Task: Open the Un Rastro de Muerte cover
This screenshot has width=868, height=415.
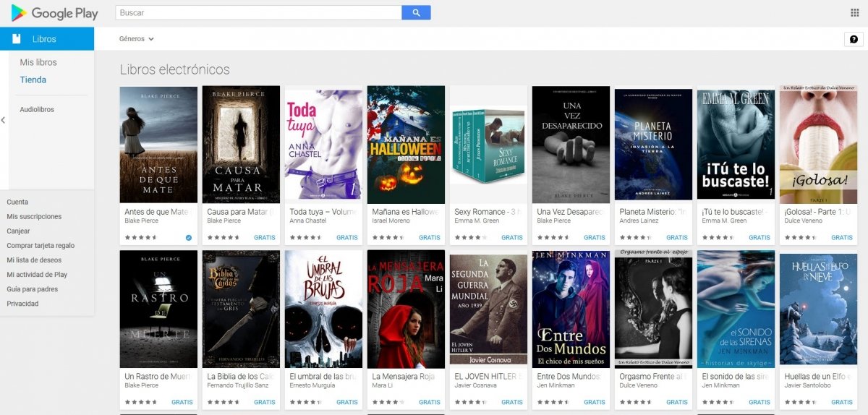Action: pos(158,309)
